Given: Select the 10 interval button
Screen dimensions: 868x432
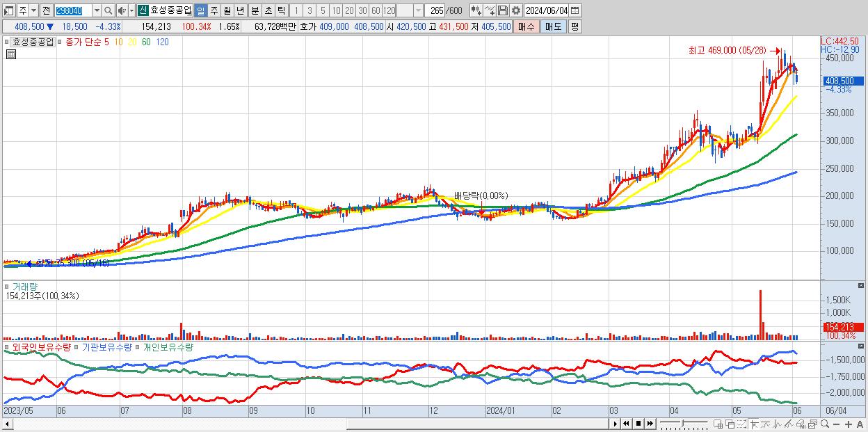Looking at the screenshot, I should tap(336, 10).
